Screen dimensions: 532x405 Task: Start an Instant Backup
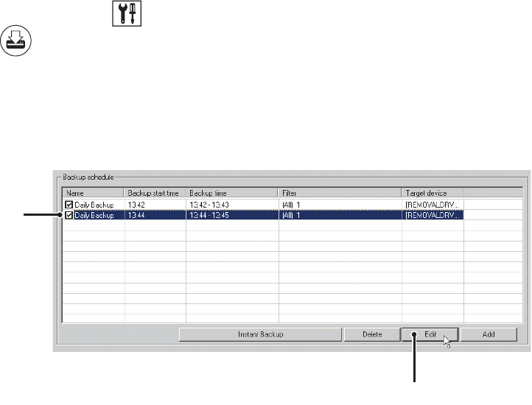[260, 334]
